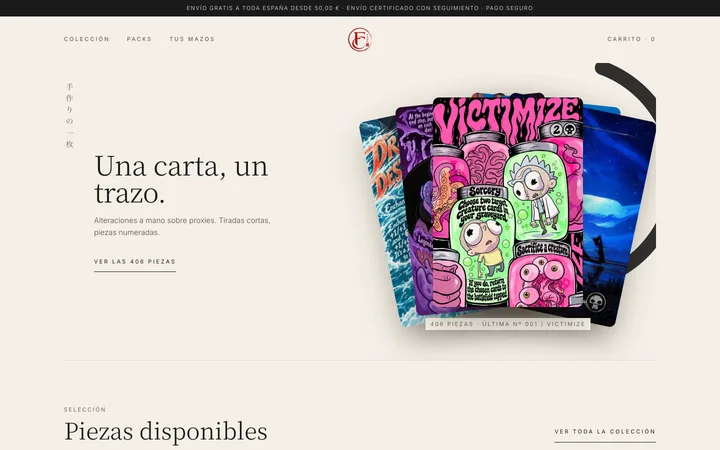
Task: Click the vertical Japanese text
Action: tap(69, 115)
